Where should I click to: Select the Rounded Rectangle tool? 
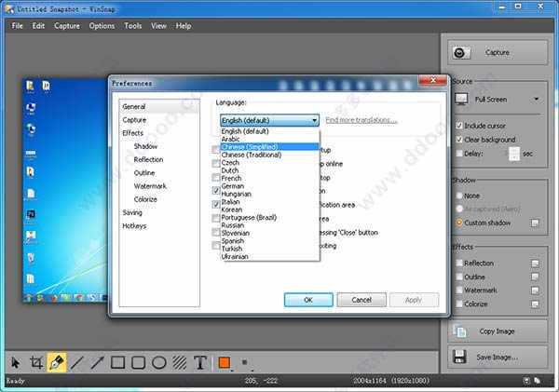point(138,363)
